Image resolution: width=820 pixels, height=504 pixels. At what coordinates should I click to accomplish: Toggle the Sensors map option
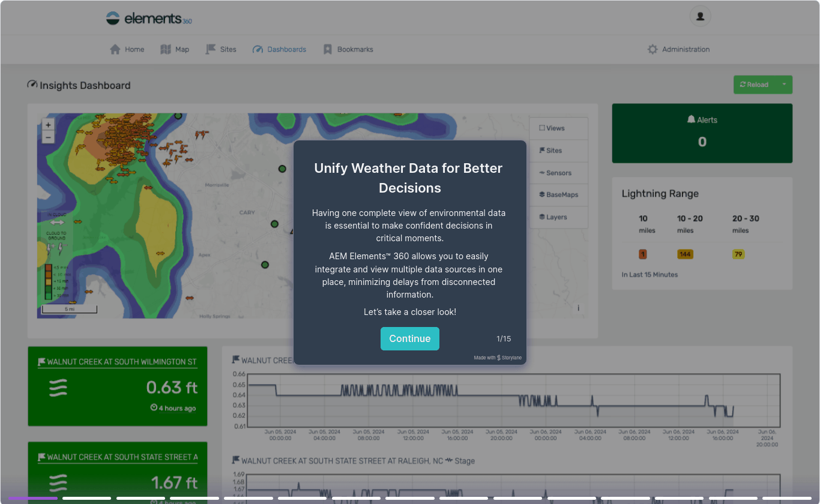(558, 173)
